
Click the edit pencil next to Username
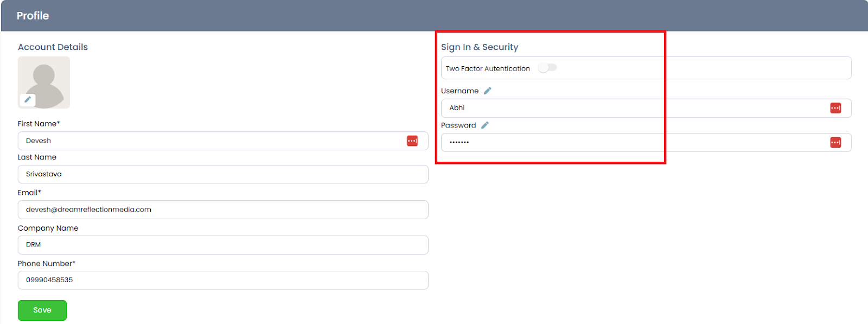point(487,91)
